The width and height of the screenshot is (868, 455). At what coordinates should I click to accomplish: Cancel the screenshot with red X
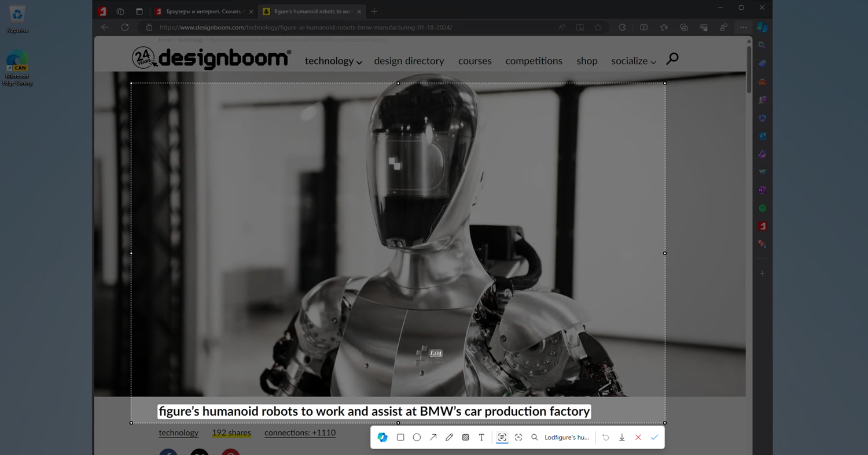coord(638,438)
